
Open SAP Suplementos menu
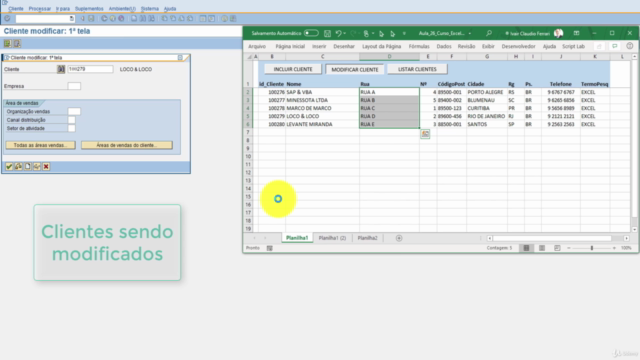click(89, 9)
